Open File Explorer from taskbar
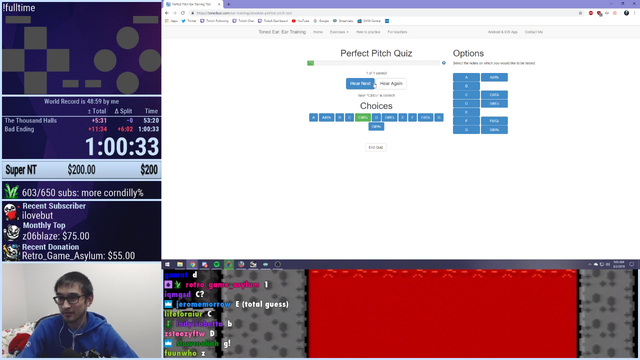 pyautogui.click(x=180, y=264)
